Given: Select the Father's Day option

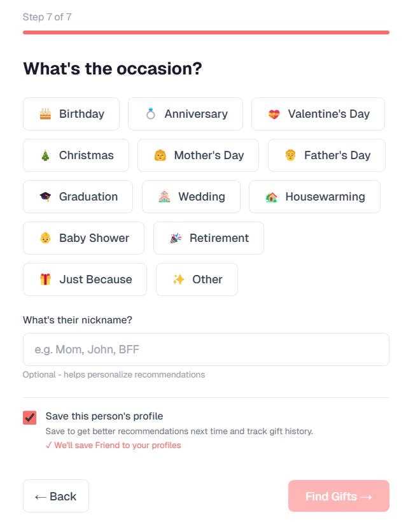Looking at the screenshot, I should [326, 155].
